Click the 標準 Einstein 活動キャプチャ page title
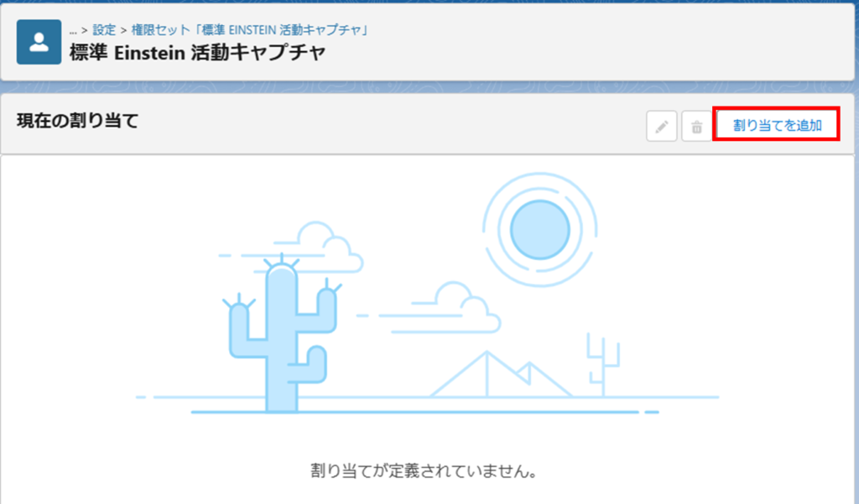The width and height of the screenshot is (859, 504). point(198,53)
